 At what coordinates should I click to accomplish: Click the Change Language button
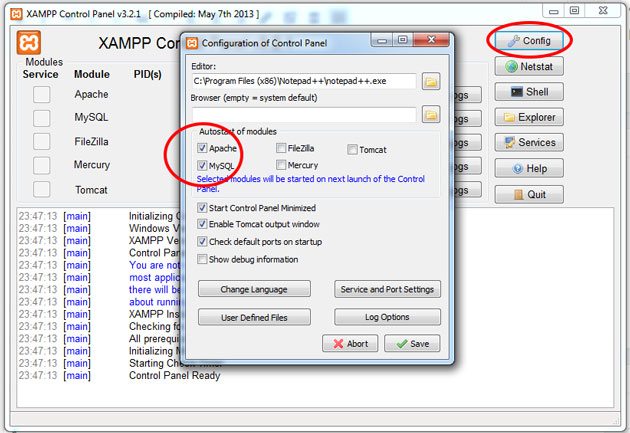coord(254,289)
